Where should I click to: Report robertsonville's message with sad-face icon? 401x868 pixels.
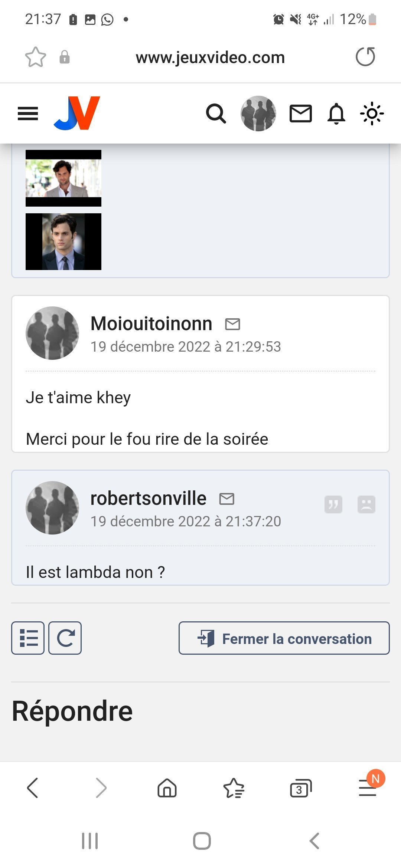(366, 504)
